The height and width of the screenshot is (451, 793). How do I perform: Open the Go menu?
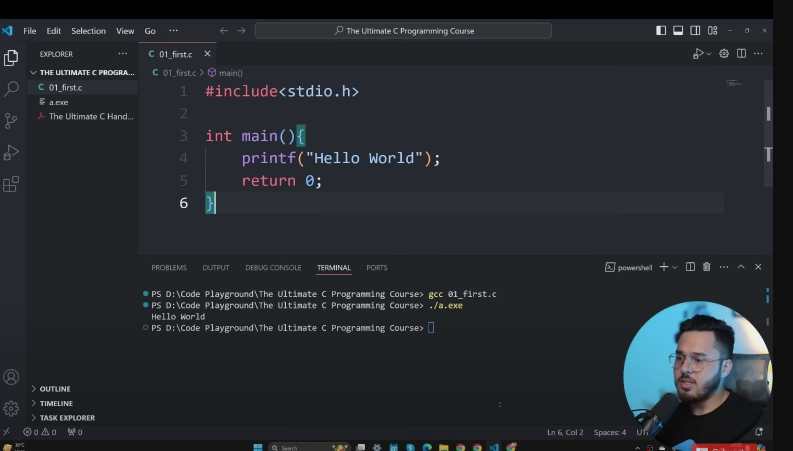pyautogui.click(x=150, y=31)
